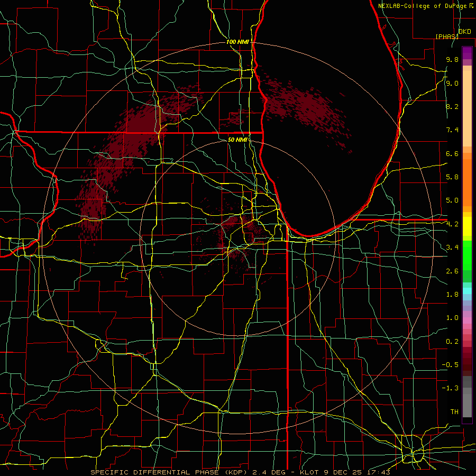476x476 pixels.
Task: Click the "[PHAS]" label above the color scale
Action: [x=446, y=36]
